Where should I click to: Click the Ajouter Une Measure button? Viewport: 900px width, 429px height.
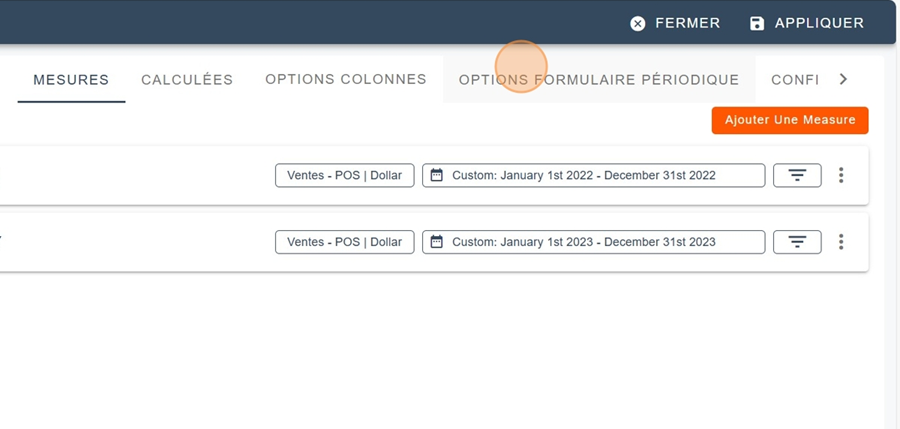(x=790, y=120)
